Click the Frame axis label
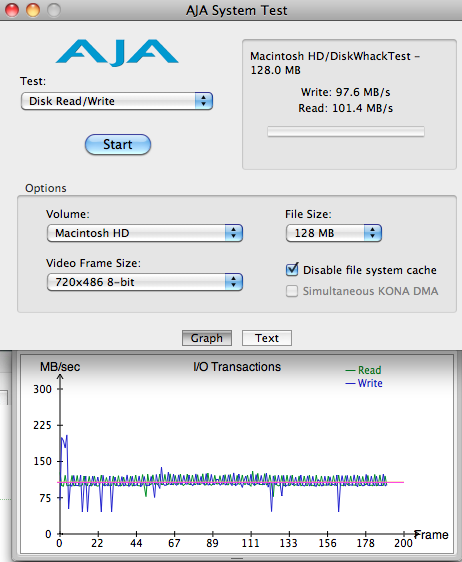This screenshot has height=562, width=462. pyautogui.click(x=432, y=535)
